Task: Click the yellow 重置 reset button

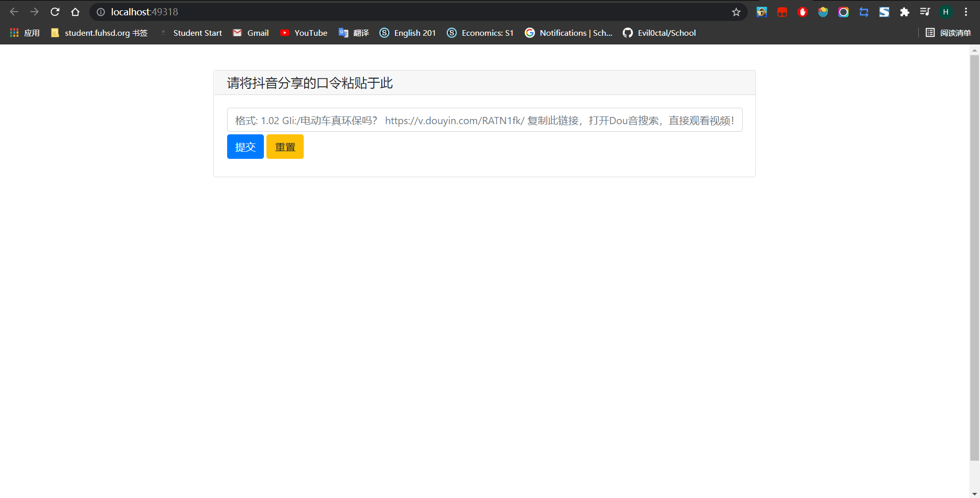Action: coord(285,147)
